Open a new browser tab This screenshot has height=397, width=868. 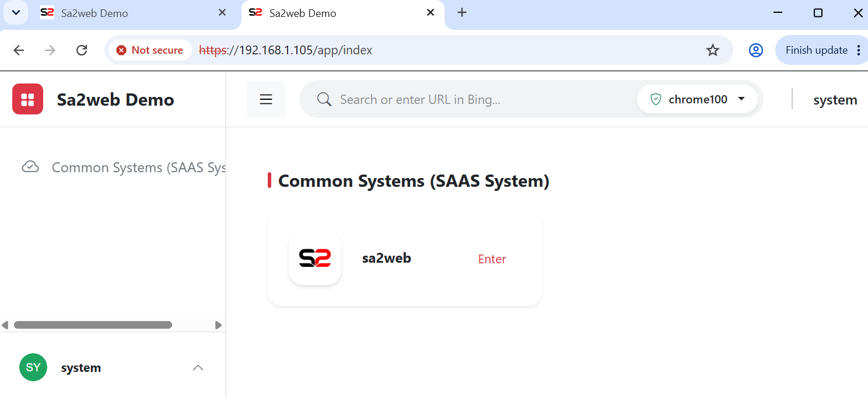(462, 12)
